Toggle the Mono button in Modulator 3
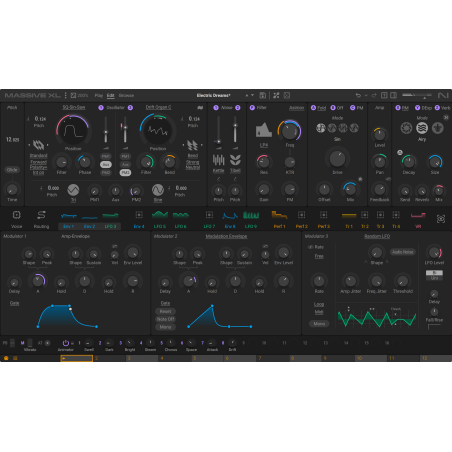This screenshot has height=452, width=452. click(x=319, y=324)
